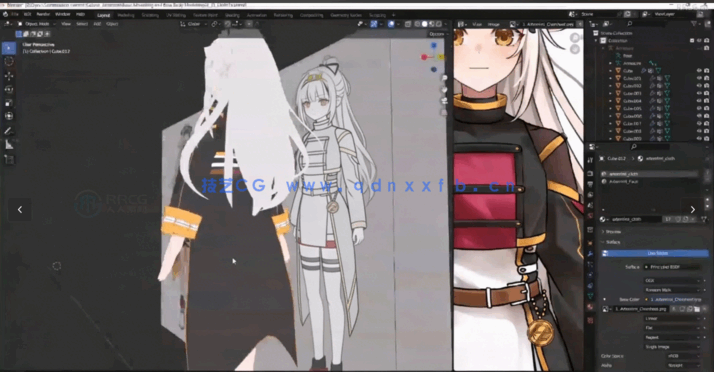
Task: Click the red X axis gizmo dot
Action: click(x=424, y=57)
